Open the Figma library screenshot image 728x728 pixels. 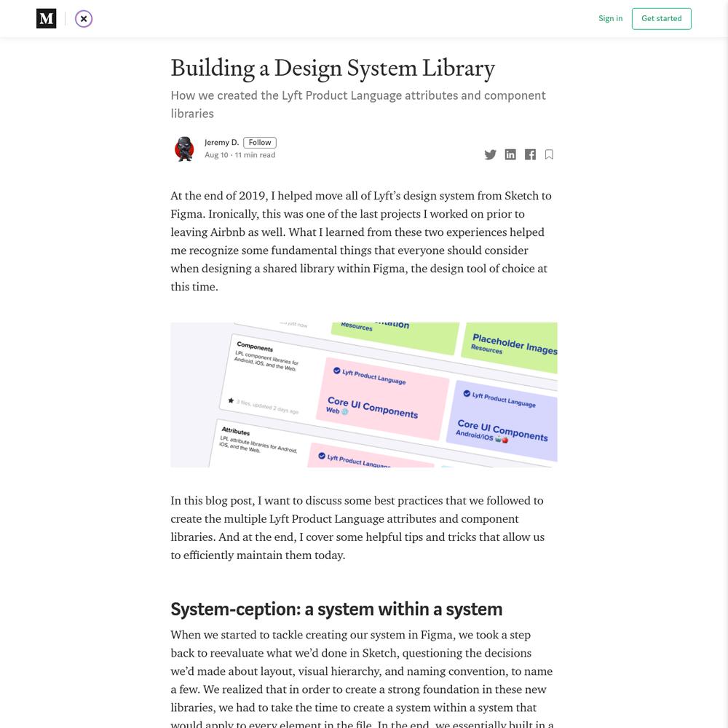click(363, 395)
